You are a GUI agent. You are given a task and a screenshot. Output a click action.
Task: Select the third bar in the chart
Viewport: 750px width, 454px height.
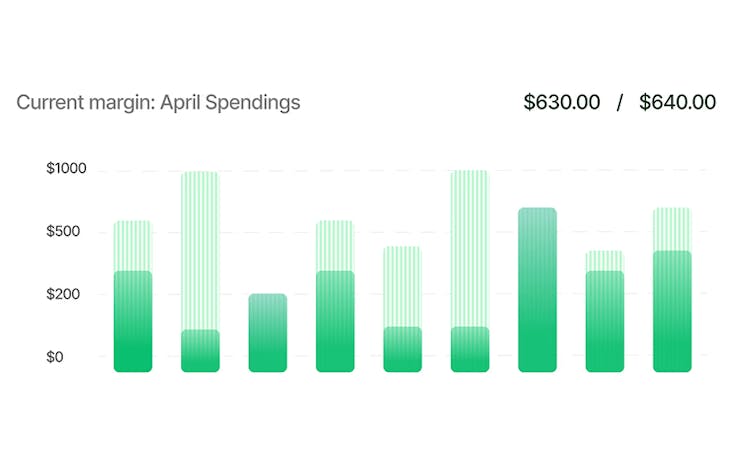[x=267, y=333]
